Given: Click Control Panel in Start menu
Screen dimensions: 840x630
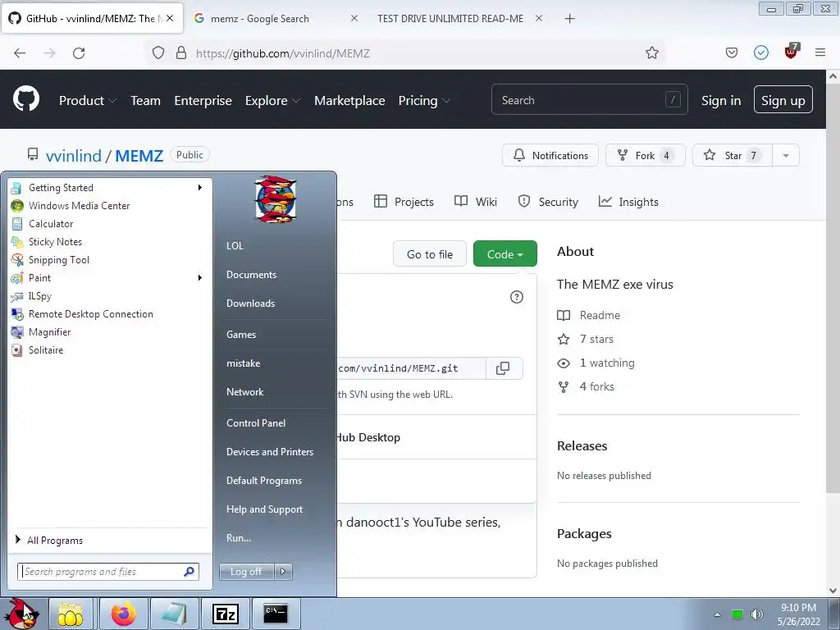Looking at the screenshot, I should pyautogui.click(x=256, y=423).
